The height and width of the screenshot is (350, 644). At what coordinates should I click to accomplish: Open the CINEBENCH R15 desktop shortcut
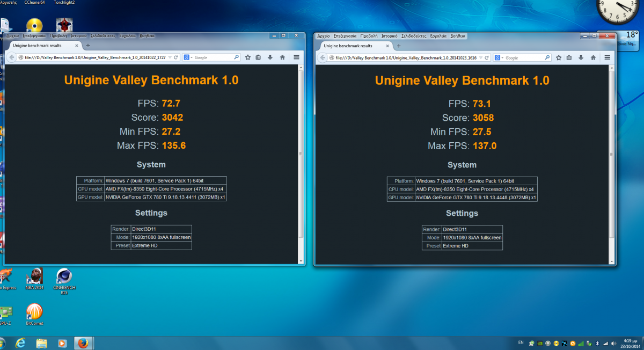tap(64, 281)
